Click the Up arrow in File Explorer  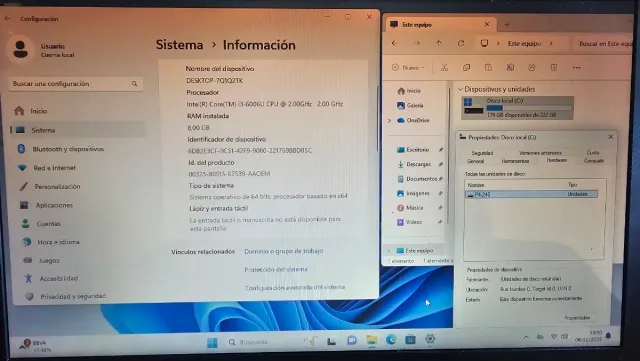pyautogui.click(x=439, y=43)
